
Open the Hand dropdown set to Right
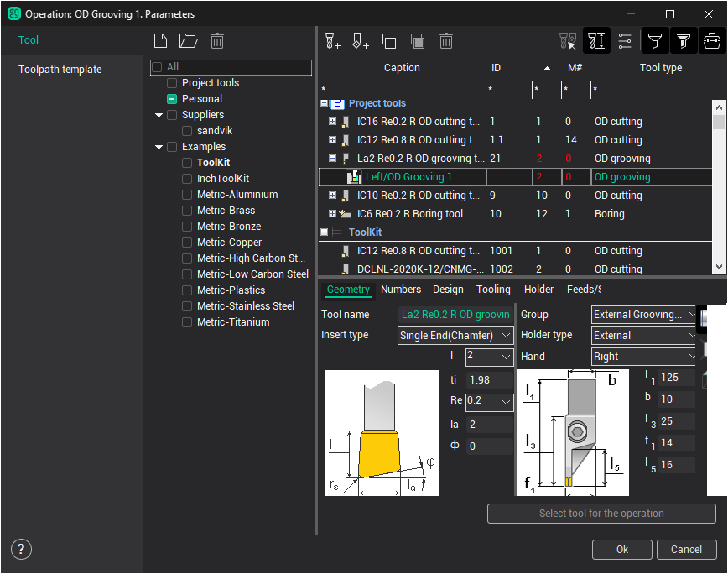point(644,356)
